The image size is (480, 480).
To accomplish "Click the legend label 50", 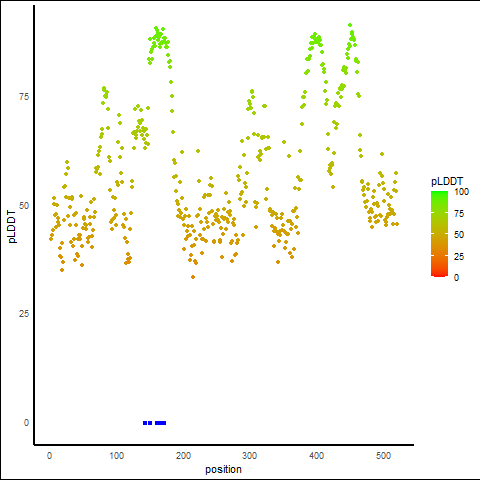I will tap(459, 235).
